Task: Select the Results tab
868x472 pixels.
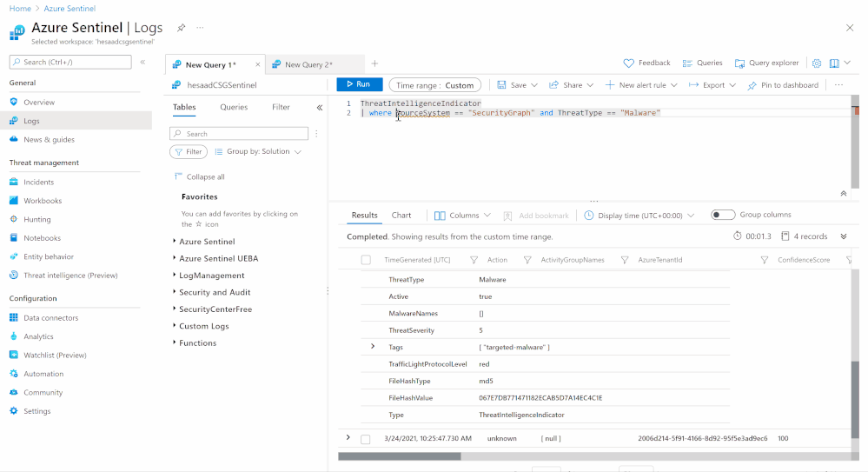Action: [x=364, y=216]
